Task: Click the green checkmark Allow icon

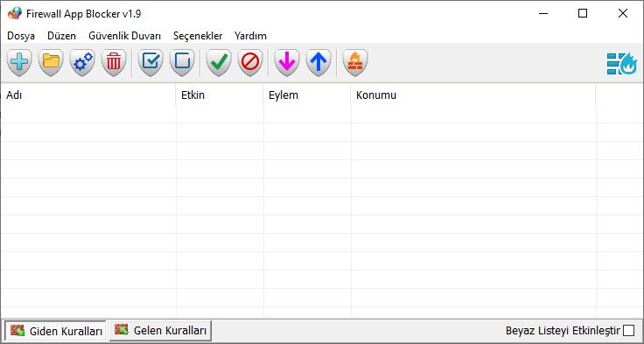Action: [219, 62]
